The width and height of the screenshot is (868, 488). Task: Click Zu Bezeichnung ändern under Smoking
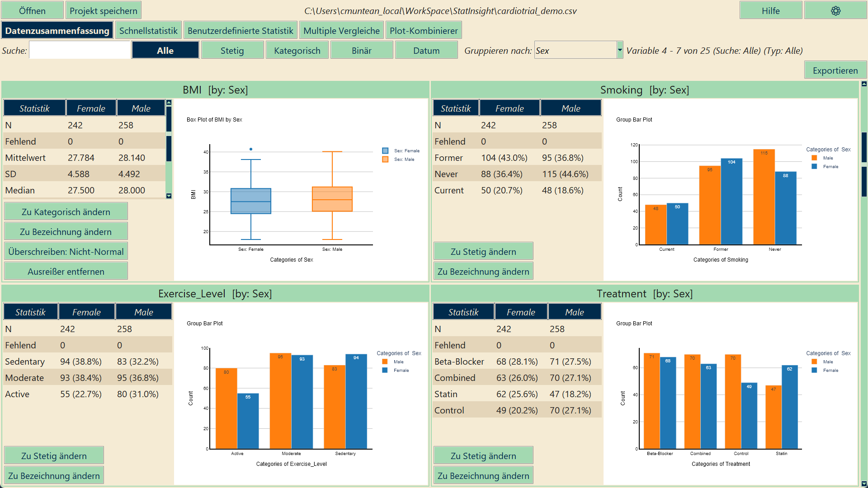pos(483,271)
